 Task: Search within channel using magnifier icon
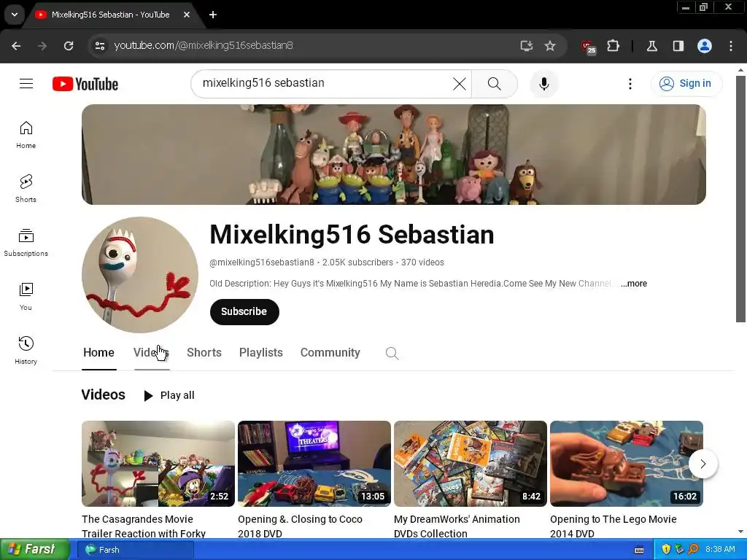[x=392, y=354]
